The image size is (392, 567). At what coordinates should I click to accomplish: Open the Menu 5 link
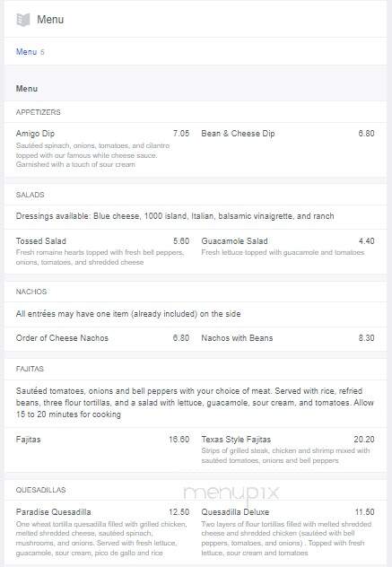[30, 52]
